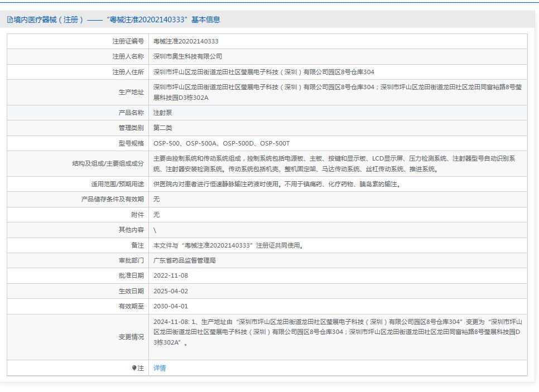Select the 无 value in 附件 row
Viewport: 539px width, 392px height.
[x=156, y=215]
